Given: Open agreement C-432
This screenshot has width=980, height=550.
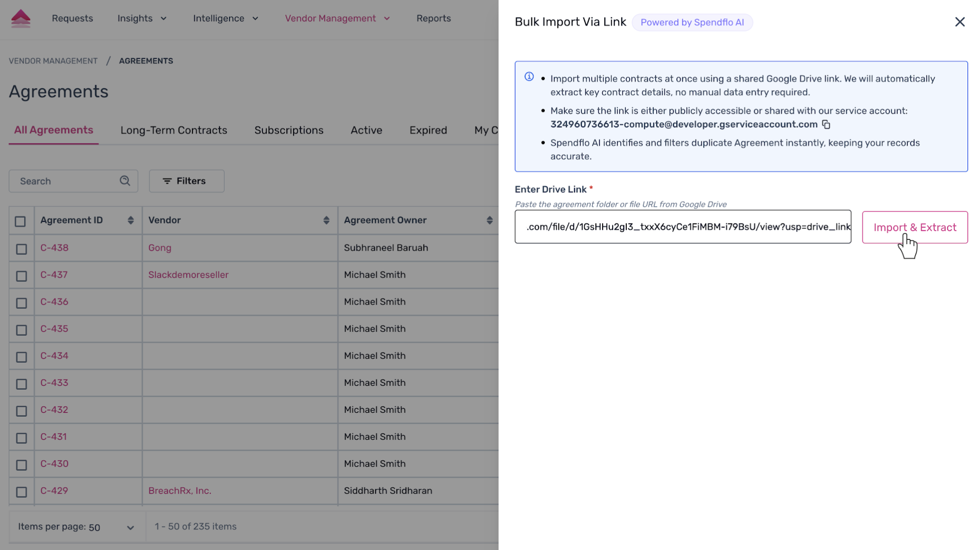Looking at the screenshot, I should (54, 409).
